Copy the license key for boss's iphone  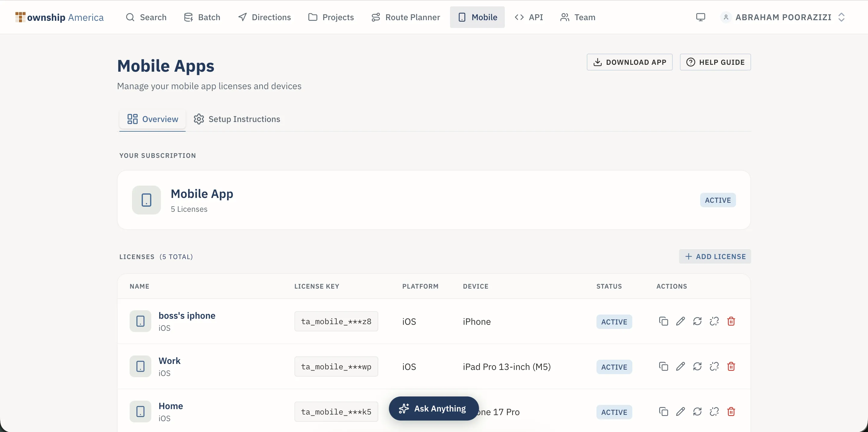(663, 321)
